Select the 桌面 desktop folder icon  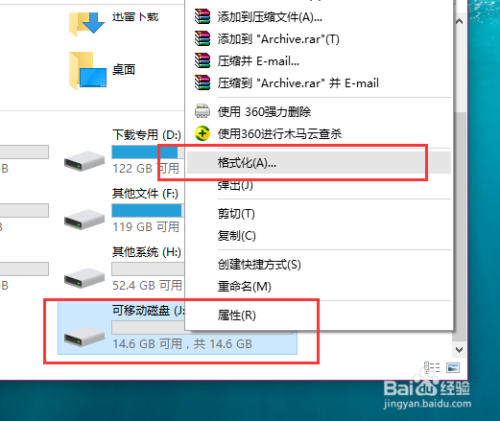pos(88,71)
